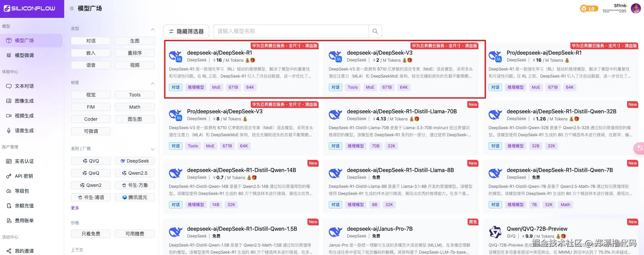Open the deepseek-ai/DeepSeek-R1 model card
The width and height of the screenshot is (644, 255).
[241, 69]
